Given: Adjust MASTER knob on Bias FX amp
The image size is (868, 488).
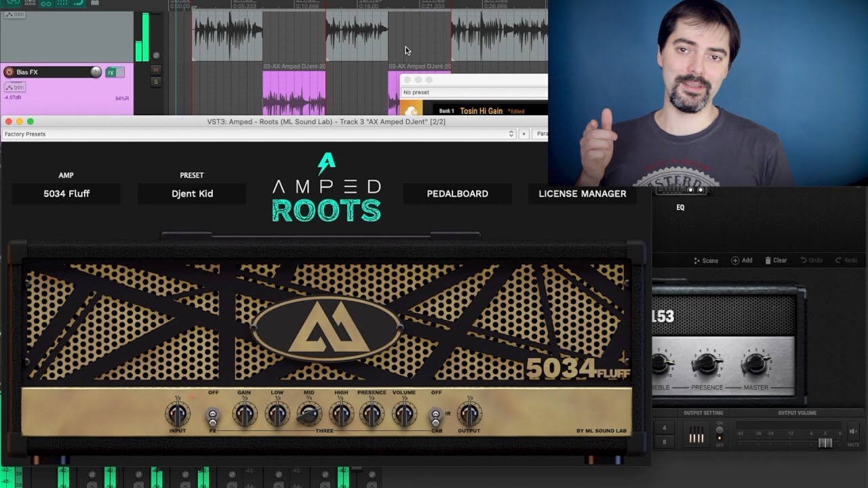Looking at the screenshot, I should tap(755, 364).
